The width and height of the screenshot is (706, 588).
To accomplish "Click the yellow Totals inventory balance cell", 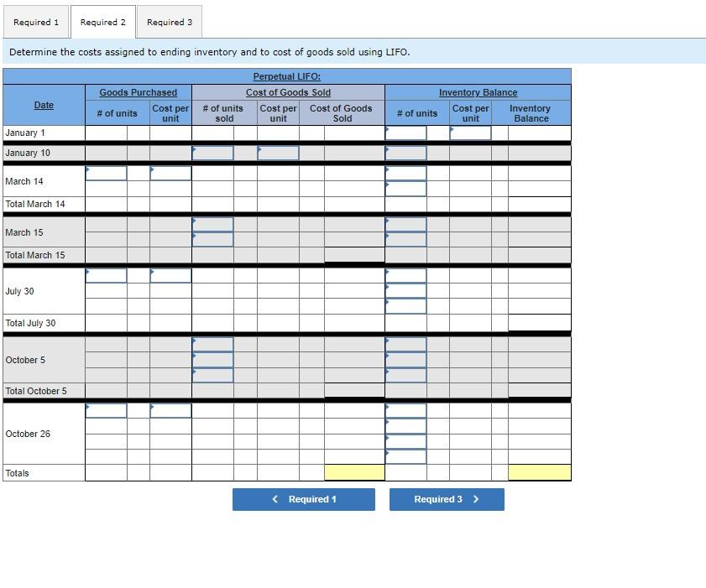I will 540,473.
